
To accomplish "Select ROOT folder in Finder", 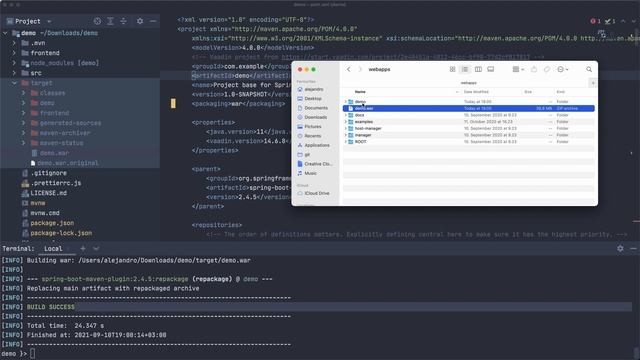I will pos(469,142).
